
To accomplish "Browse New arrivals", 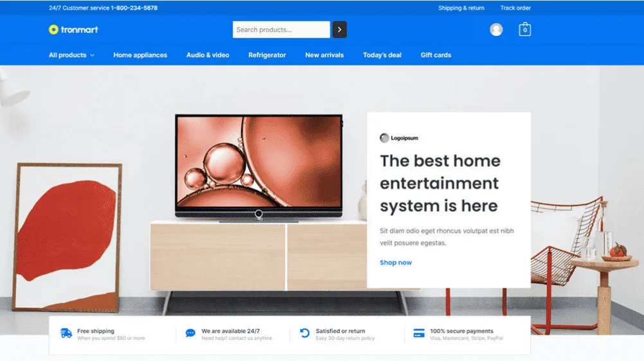I will point(324,55).
